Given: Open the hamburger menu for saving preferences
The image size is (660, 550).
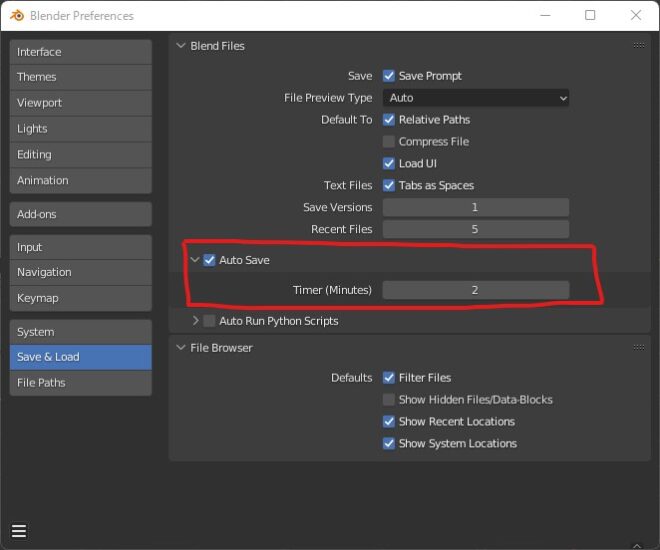Looking at the screenshot, I should (x=19, y=531).
